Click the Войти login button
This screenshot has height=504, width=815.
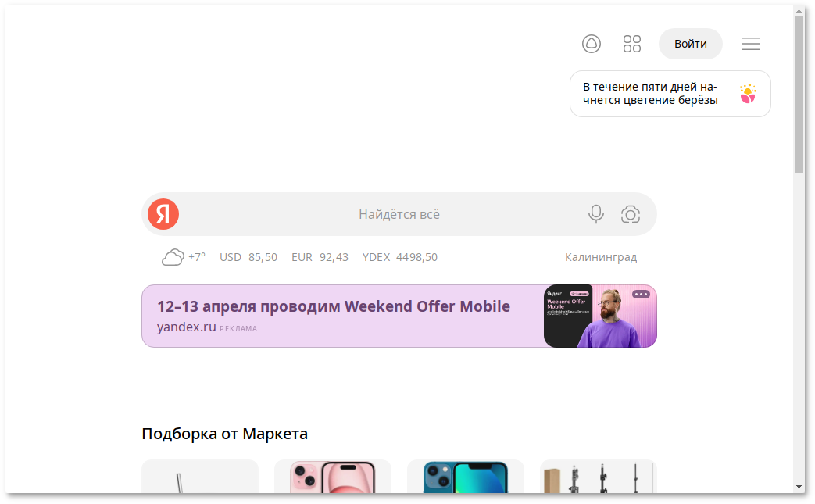coord(690,44)
